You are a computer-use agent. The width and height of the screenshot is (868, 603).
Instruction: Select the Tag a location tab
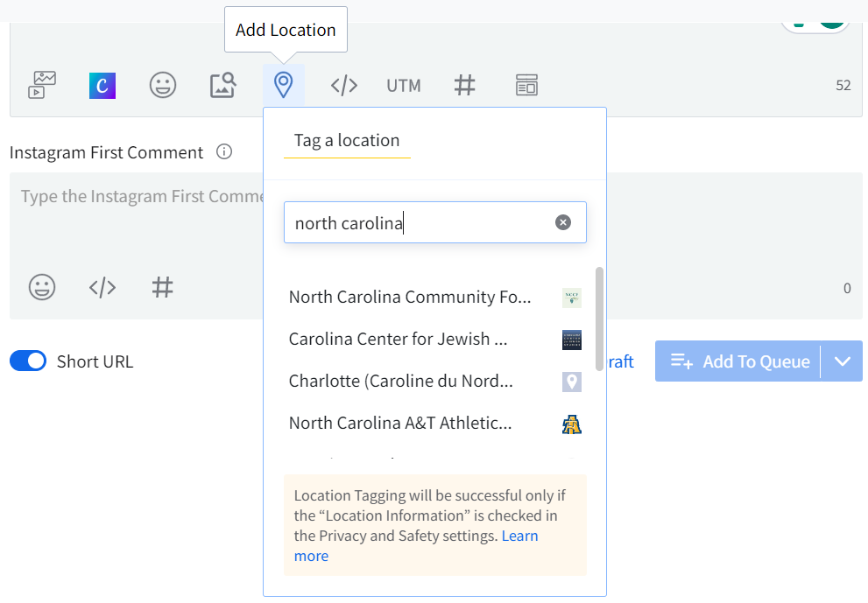pos(347,141)
